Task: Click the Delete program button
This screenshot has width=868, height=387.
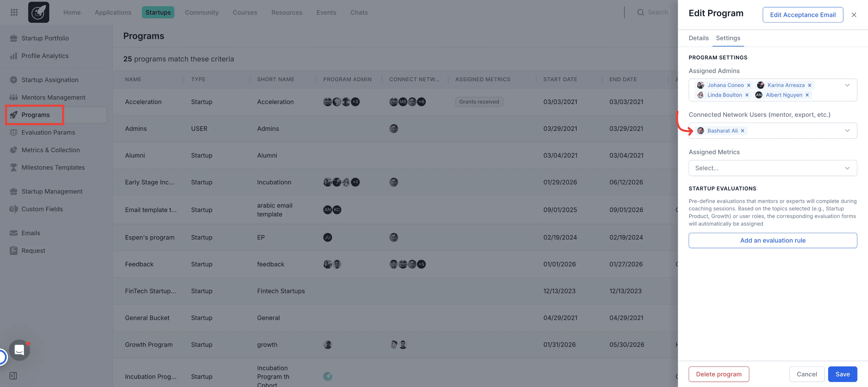Action: coord(718,374)
